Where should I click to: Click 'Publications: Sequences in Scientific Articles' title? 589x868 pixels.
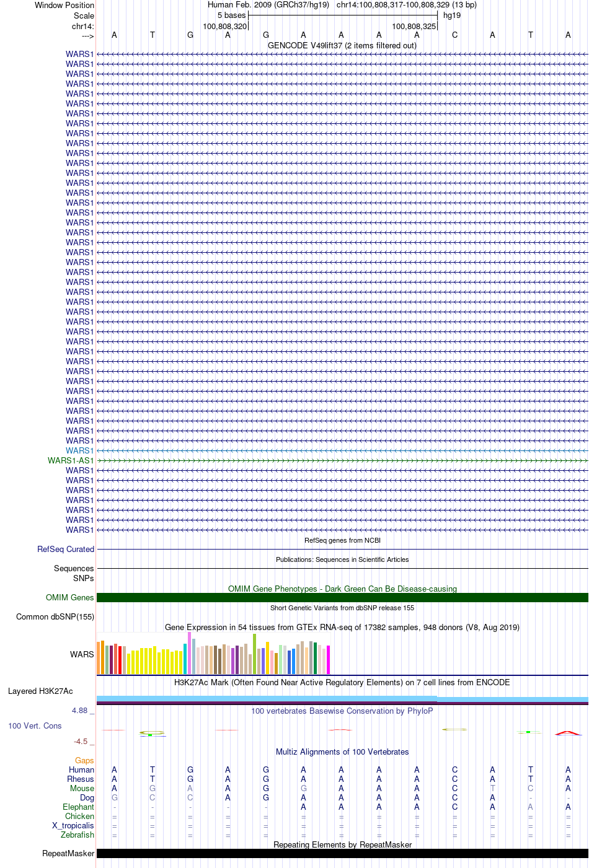click(342, 559)
